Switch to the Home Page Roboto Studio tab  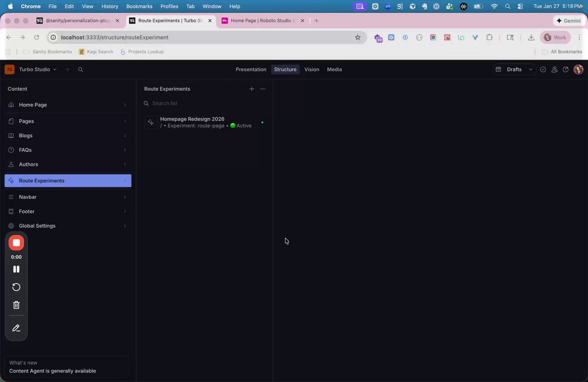[x=263, y=21]
